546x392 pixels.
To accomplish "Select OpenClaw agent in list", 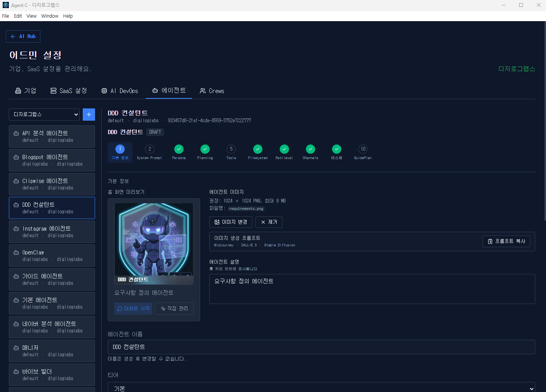I will pos(52,256).
